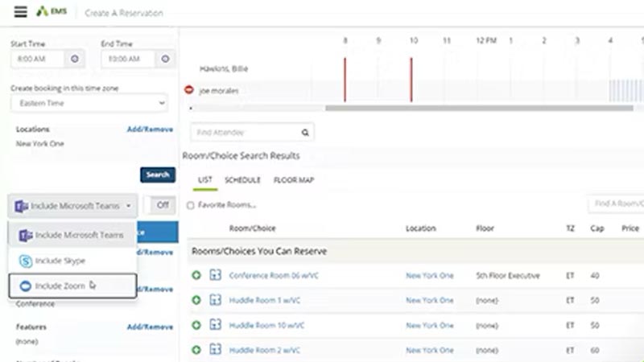Toggle the online meeting Off switch

tap(162, 205)
